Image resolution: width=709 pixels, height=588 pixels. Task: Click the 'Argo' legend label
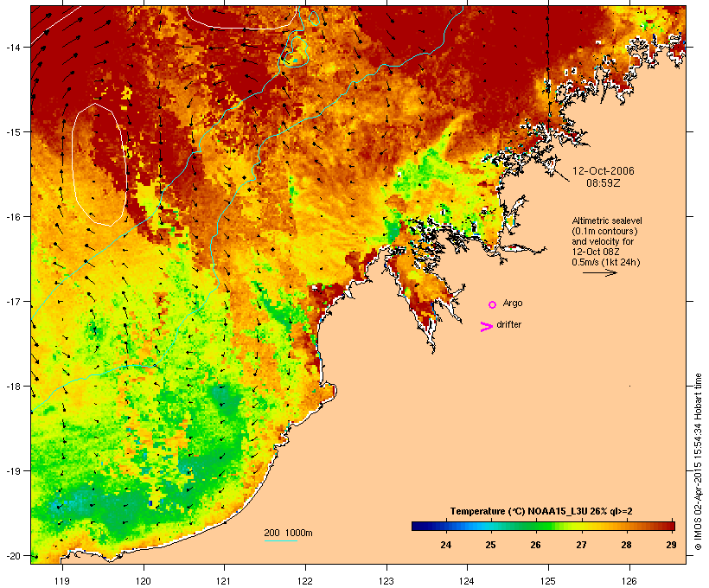(513, 303)
